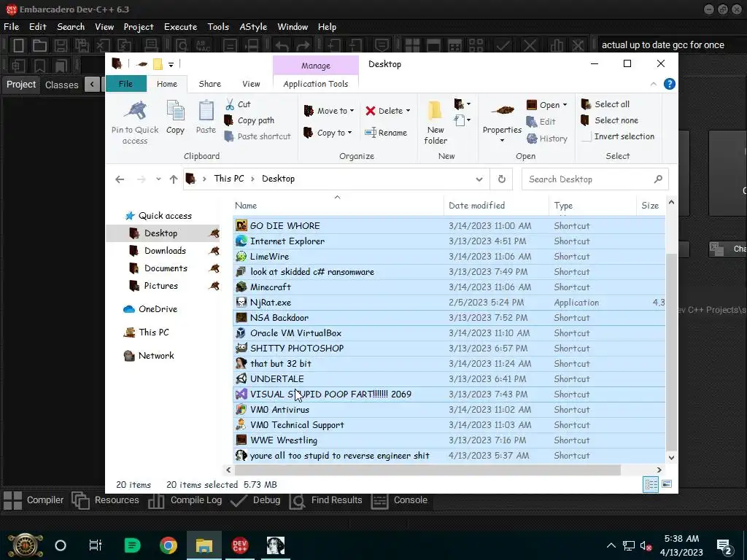This screenshot has width=747, height=560.
Task: Open the Tools menu in Dev-C++
Action: (218, 27)
